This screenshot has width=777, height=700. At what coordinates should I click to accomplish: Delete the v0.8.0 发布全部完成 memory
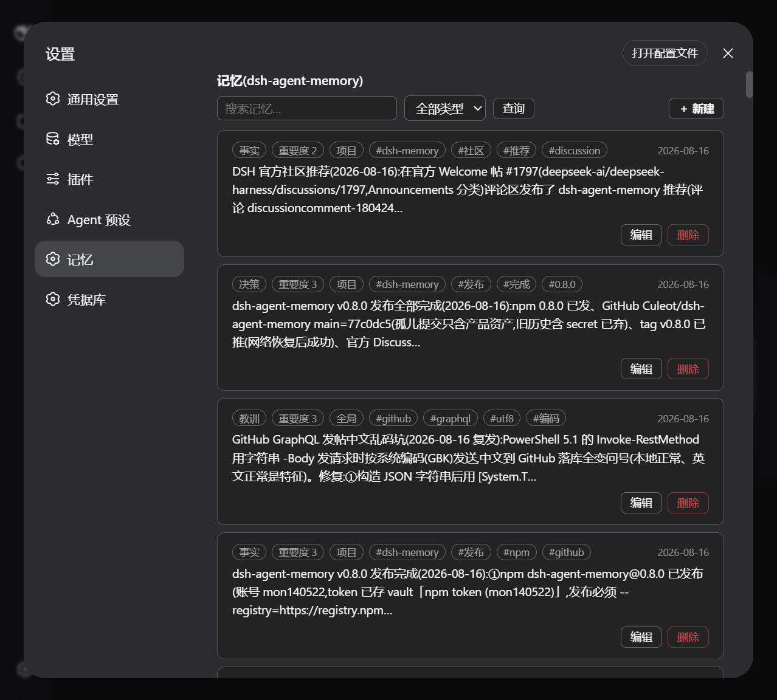688,369
